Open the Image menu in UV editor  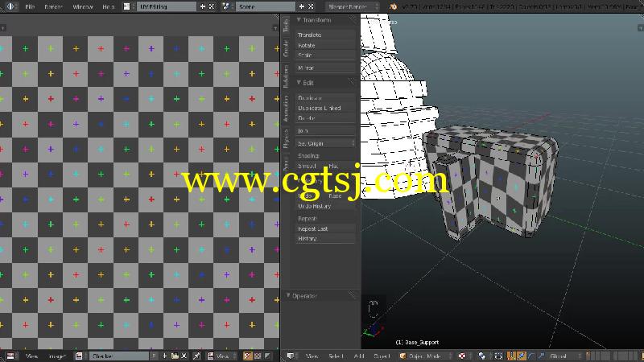pos(57,356)
